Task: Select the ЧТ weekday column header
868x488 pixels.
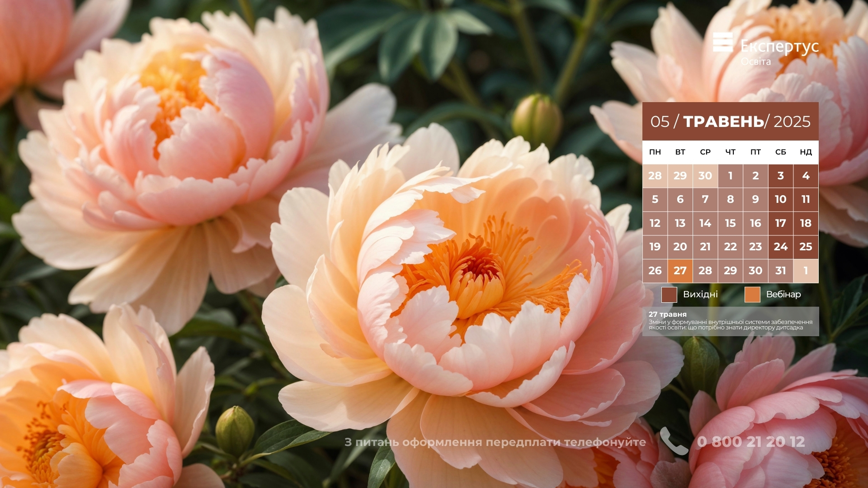Action: (x=731, y=152)
